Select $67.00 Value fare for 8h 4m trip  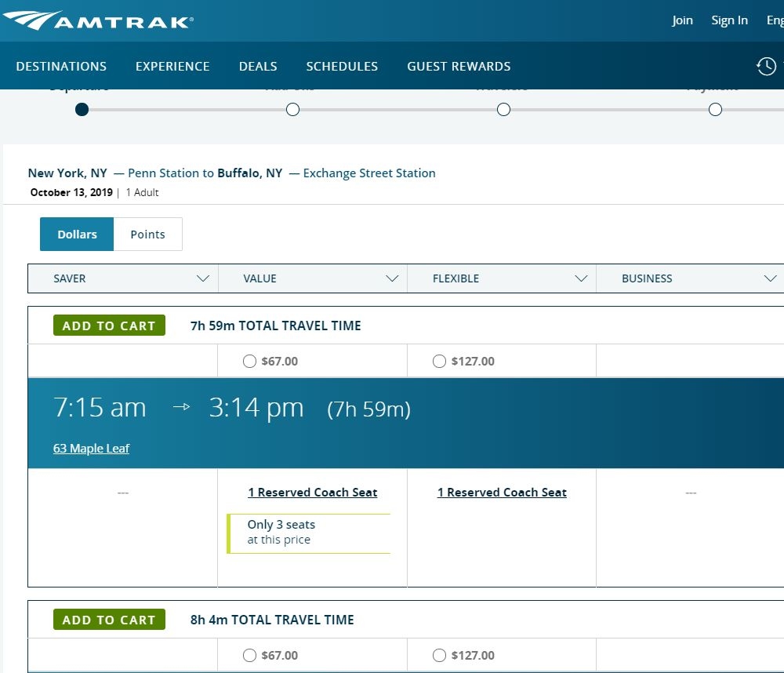coord(250,656)
